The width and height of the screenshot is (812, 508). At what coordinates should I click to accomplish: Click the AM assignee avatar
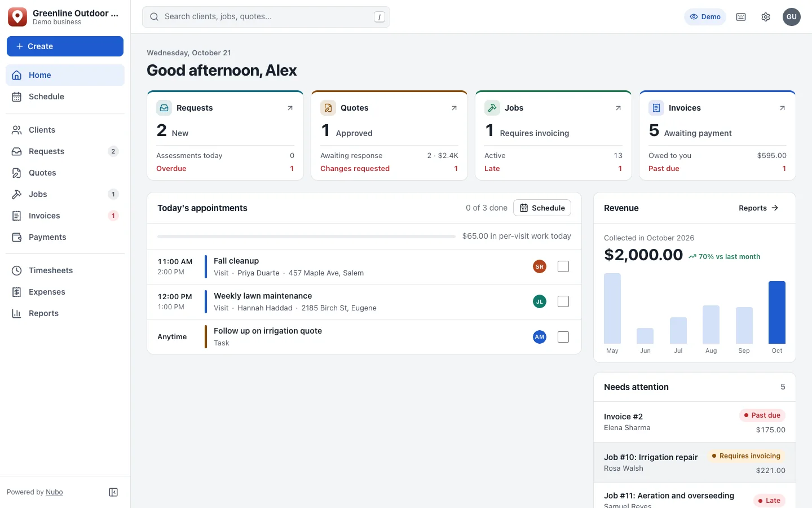540,337
